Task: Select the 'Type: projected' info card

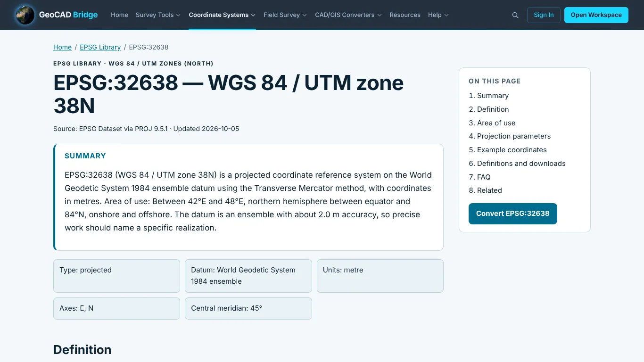Action: (x=116, y=276)
